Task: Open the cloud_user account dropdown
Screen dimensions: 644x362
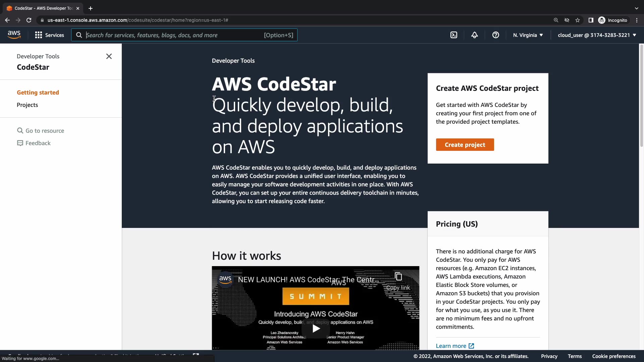Action: click(597, 35)
